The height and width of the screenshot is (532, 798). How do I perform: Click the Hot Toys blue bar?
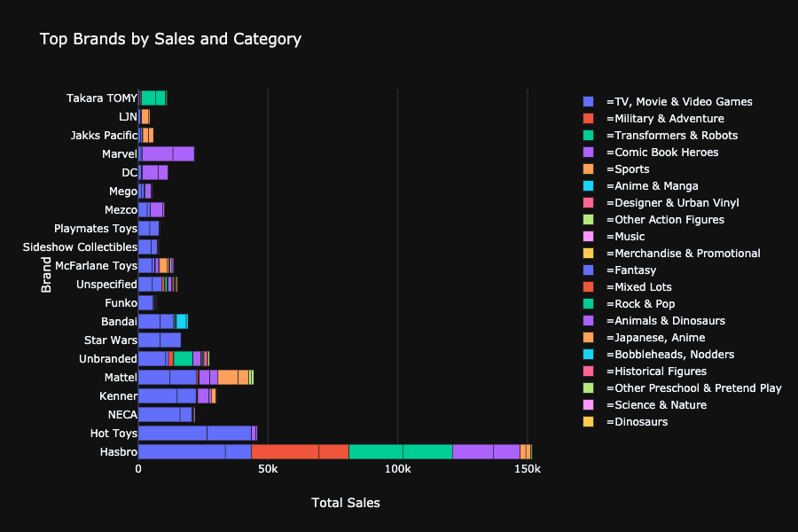click(194, 433)
